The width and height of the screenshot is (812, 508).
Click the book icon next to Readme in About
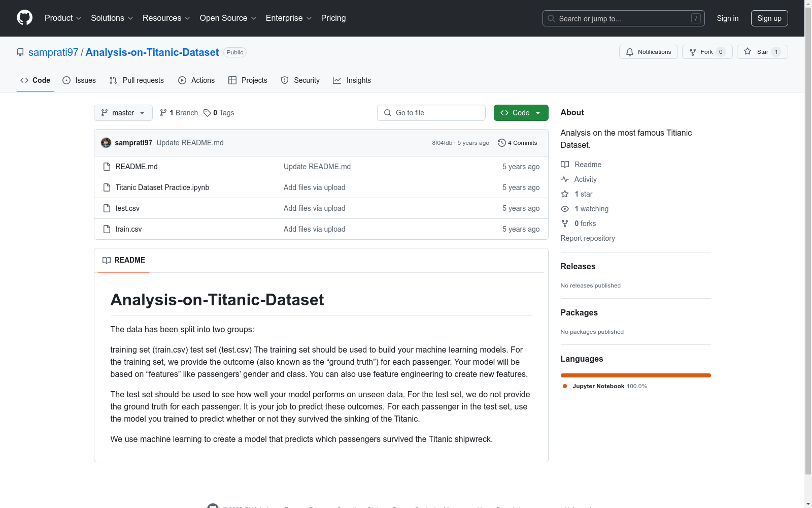565,165
